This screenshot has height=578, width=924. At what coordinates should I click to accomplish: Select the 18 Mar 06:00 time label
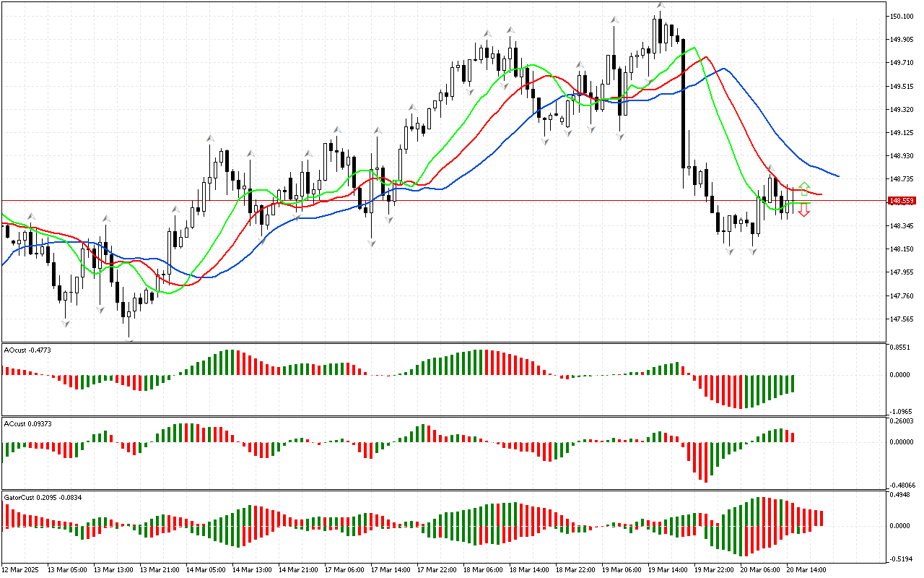(x=483, y=570)
